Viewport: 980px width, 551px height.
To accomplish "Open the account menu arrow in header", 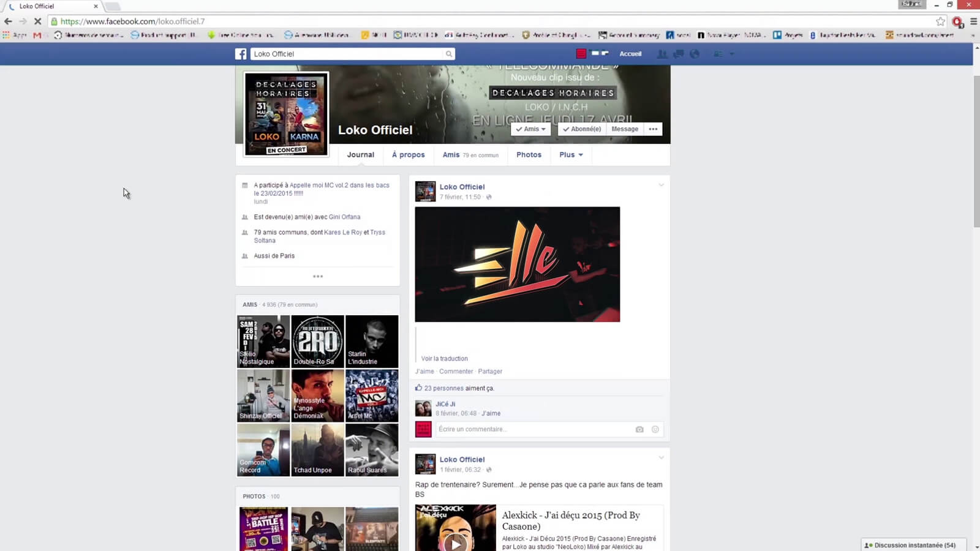I will click(x=732, y=54).
